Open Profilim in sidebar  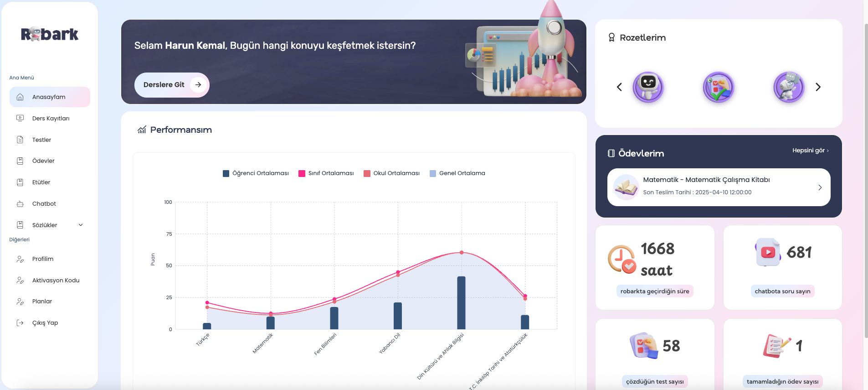pyautogui.click(x=50, y=259)
